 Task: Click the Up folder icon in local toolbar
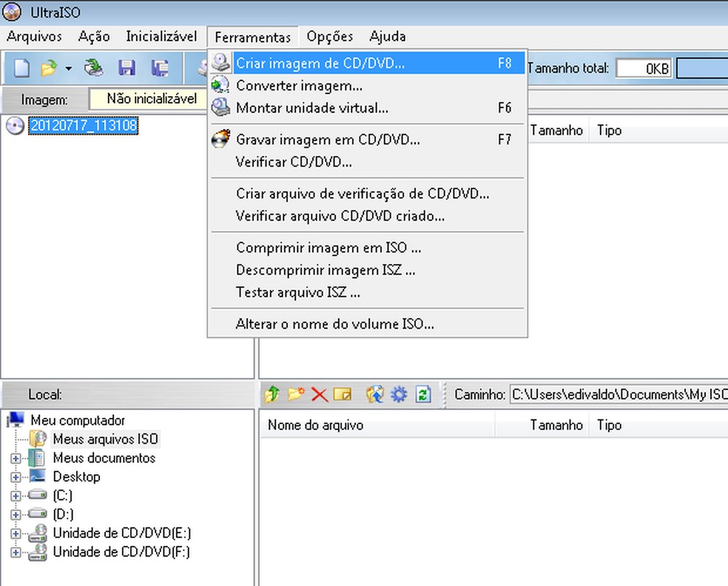272,394
